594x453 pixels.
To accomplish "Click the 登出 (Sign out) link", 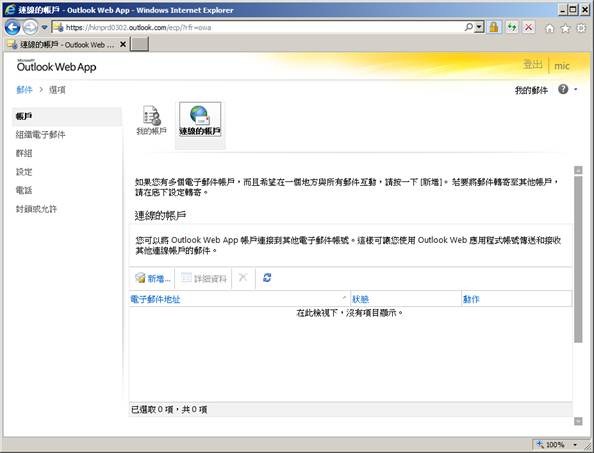I will click(533, 65).
